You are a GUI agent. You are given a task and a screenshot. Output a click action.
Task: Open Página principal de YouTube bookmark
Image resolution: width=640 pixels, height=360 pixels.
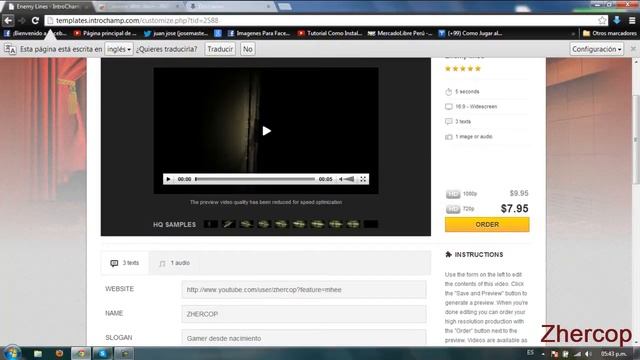pyautogui.click(x=105, y=33)
